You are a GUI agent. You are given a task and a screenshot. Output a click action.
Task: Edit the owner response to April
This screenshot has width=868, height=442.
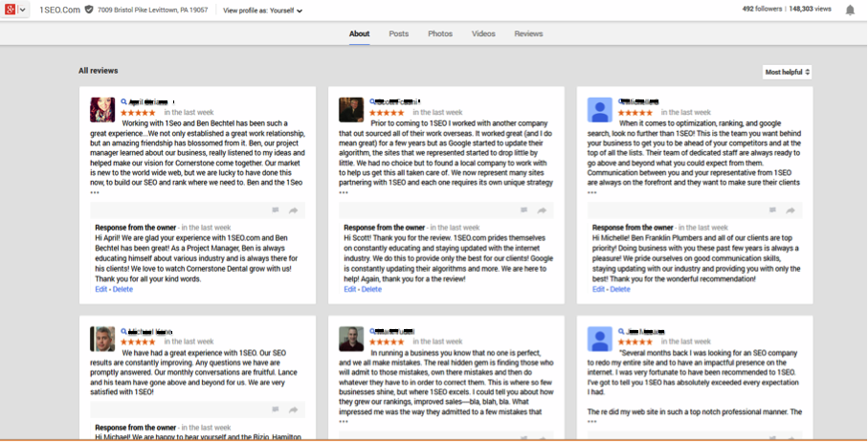coord(101,289)
